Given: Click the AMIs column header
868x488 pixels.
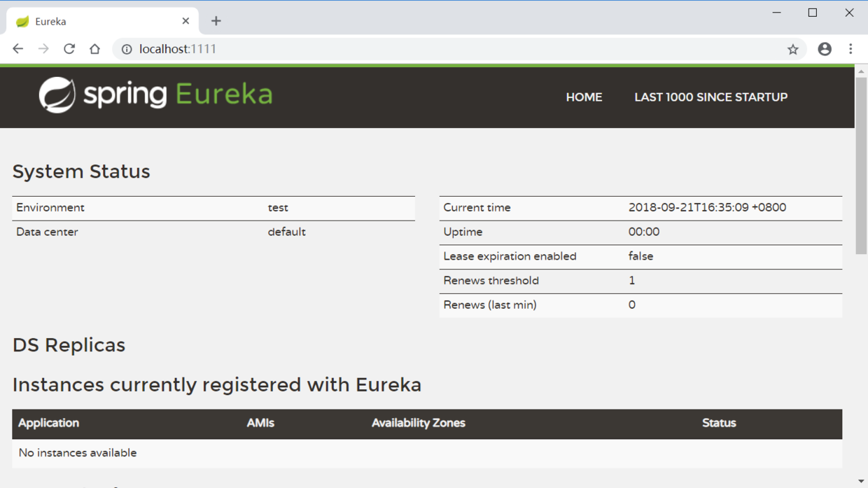Looking at the screenshot, I should pos(260,423).
